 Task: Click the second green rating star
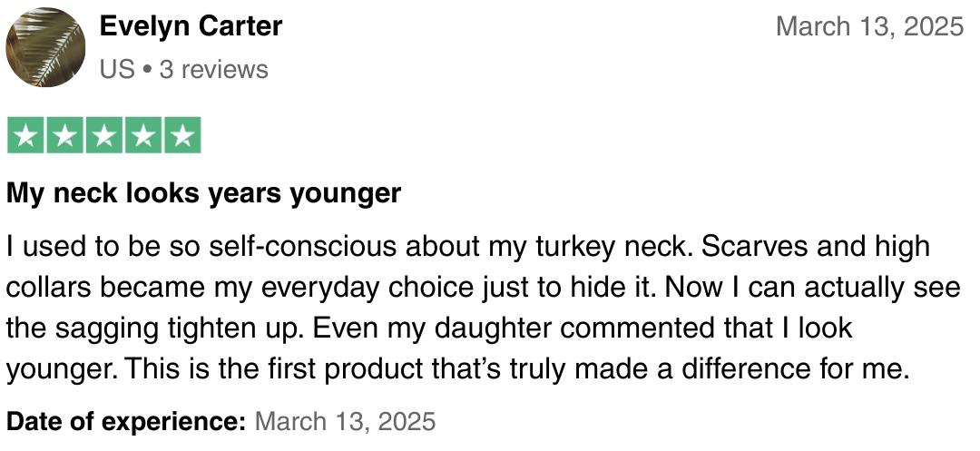pos(65,136)
